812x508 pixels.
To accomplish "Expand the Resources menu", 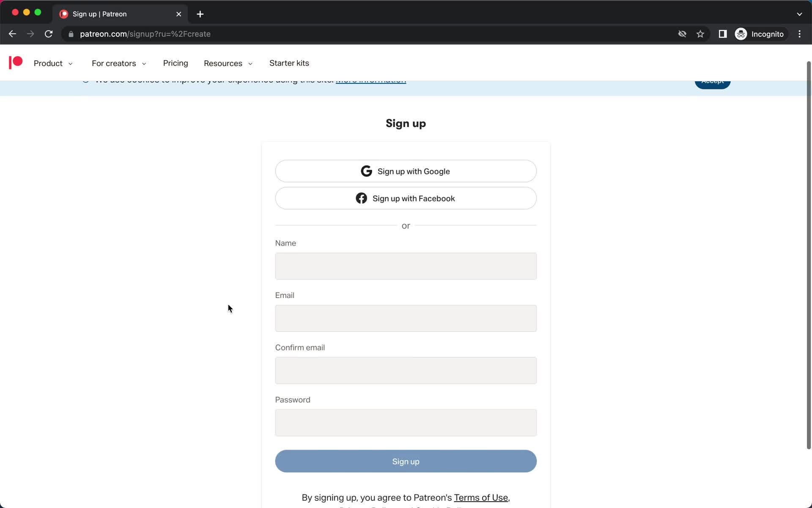I will [x=228, y=63].
